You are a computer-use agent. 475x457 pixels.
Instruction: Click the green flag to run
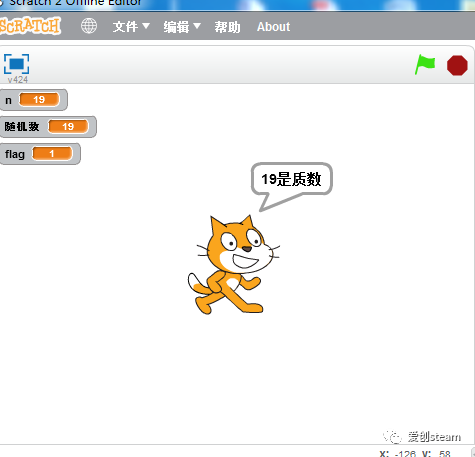point(425,64)
